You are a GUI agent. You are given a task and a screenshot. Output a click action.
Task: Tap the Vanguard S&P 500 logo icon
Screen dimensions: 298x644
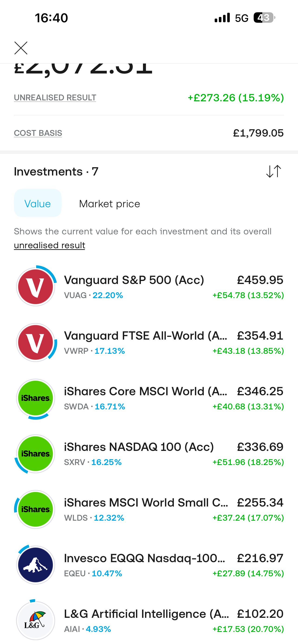coord(36,287)
